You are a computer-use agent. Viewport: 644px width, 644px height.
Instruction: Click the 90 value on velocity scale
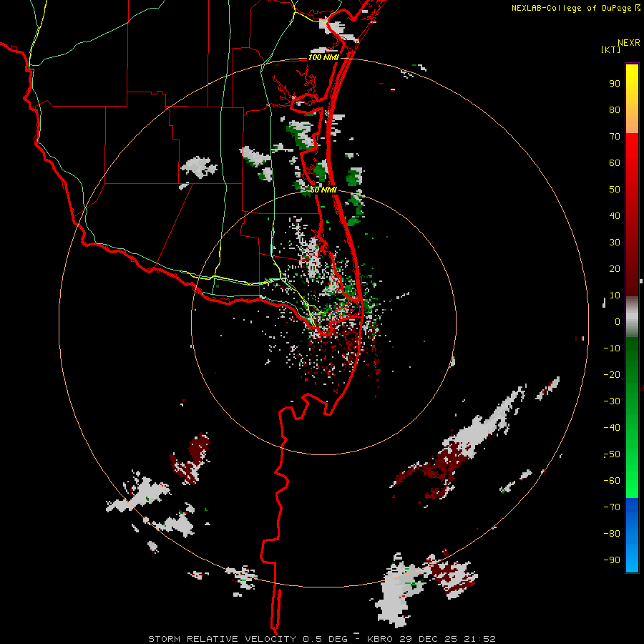(615, 84)
